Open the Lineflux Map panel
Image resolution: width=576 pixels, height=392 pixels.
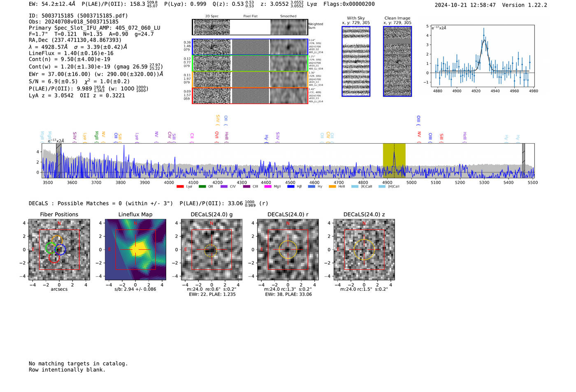pyautogui.click(x=135, y=250)
